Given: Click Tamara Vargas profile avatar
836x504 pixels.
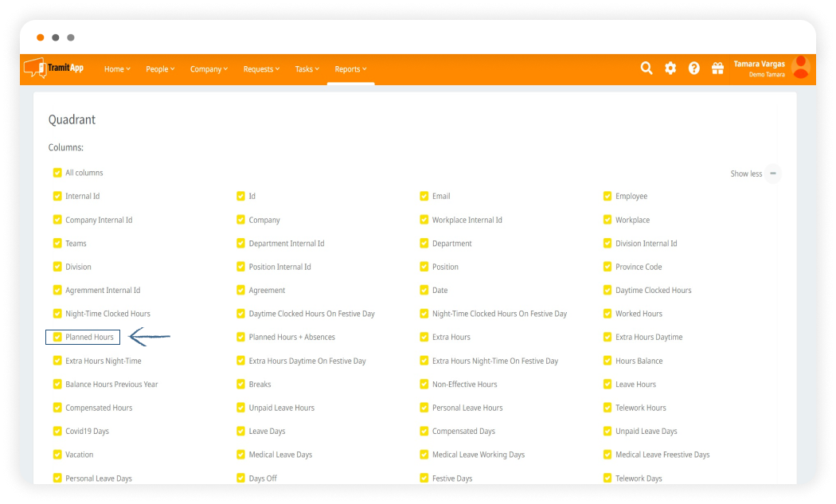Looking at the screenshot, I should [x=800, y=68].
